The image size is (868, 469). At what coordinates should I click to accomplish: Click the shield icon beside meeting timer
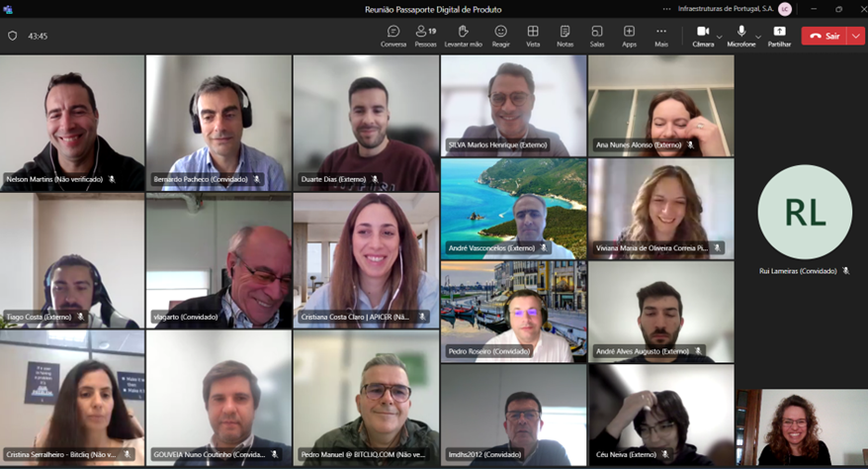[x=13, y=36]
